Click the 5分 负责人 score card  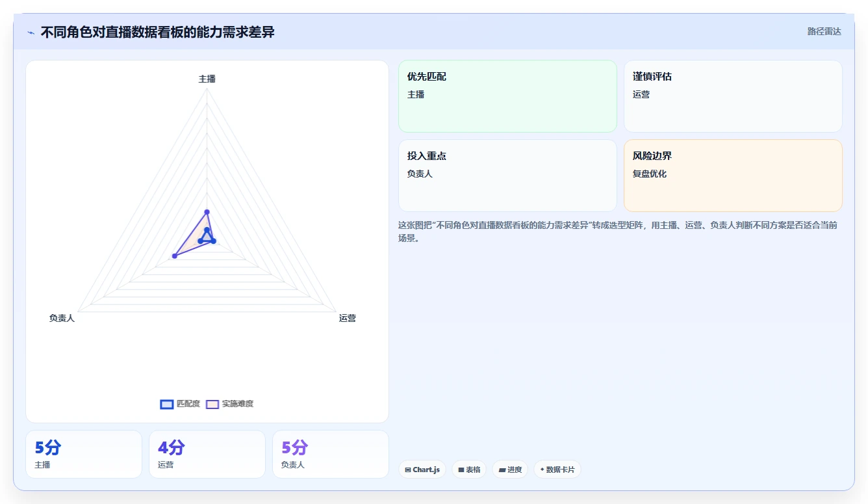[x=331, y=454]
